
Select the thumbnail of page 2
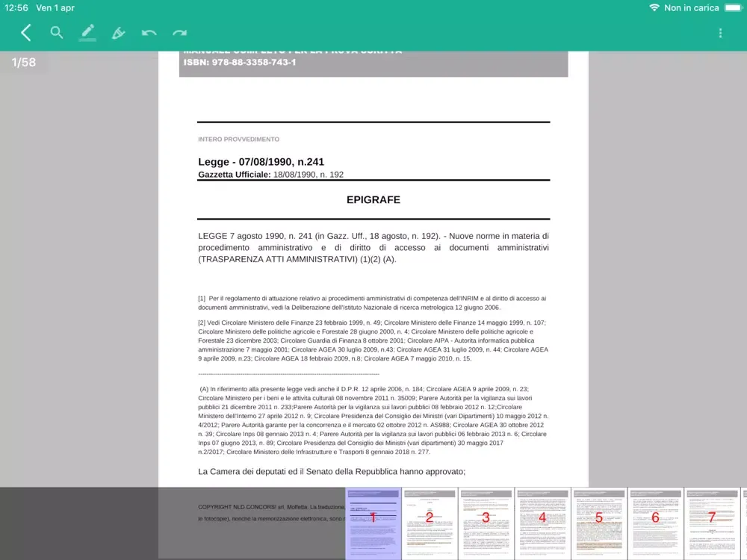tap(430, 521)
